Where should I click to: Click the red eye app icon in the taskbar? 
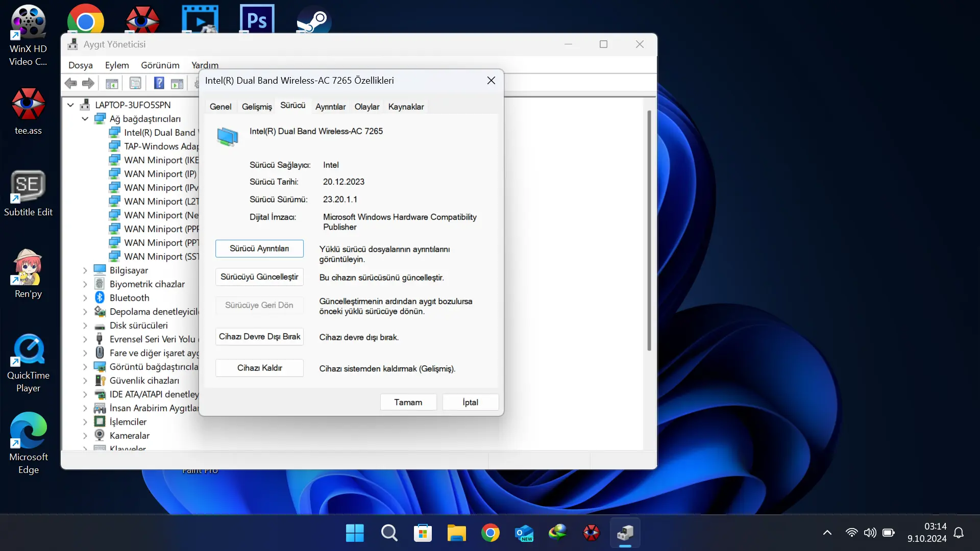click(592, 533)
